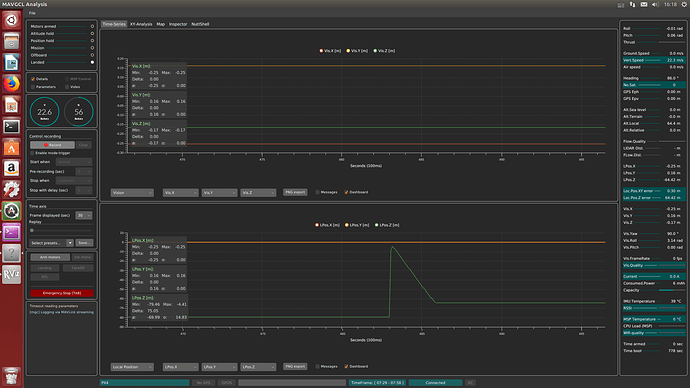Check Enable mode-trigger option
Screen dimensions: 690x388
pos(32,153)
